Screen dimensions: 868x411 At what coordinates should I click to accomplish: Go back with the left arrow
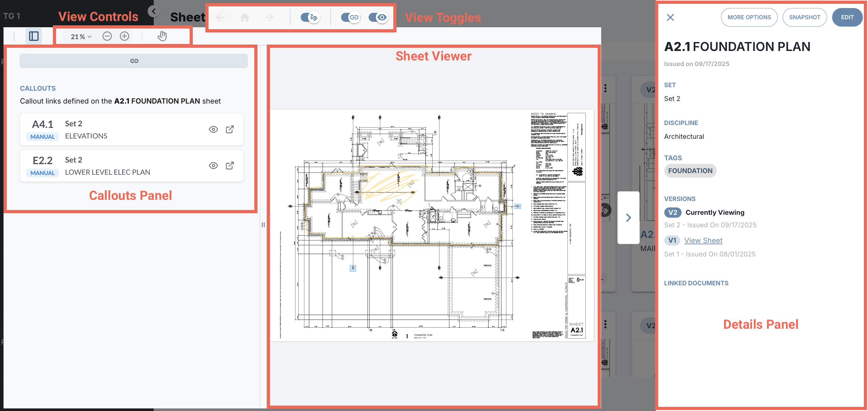pyautogui.click(x=220, y=17)
